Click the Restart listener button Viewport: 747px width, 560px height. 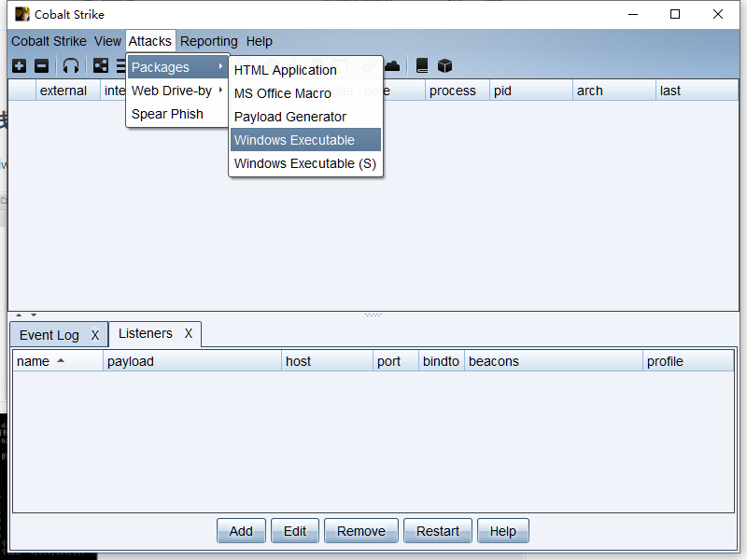coord(438,531)
